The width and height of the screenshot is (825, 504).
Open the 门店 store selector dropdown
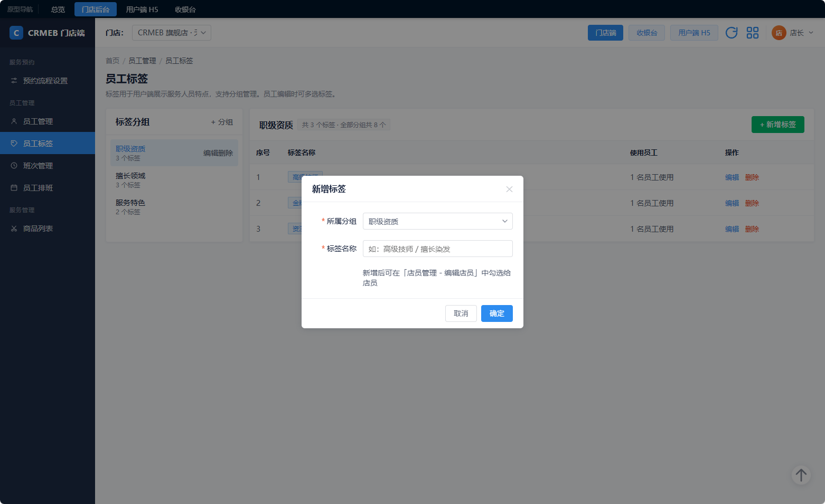(172, 33)
